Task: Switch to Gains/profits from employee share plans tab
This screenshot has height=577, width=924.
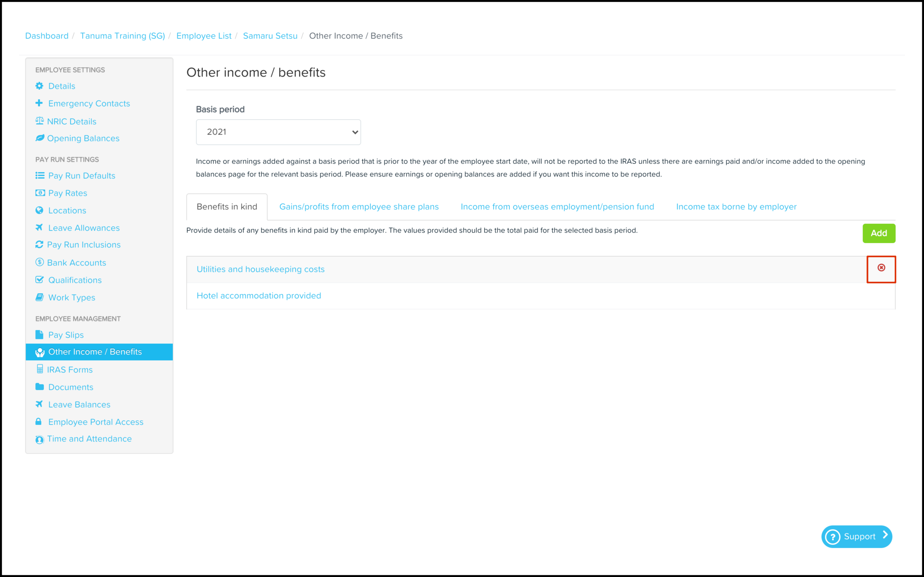Action: click(x=359, y=206)
